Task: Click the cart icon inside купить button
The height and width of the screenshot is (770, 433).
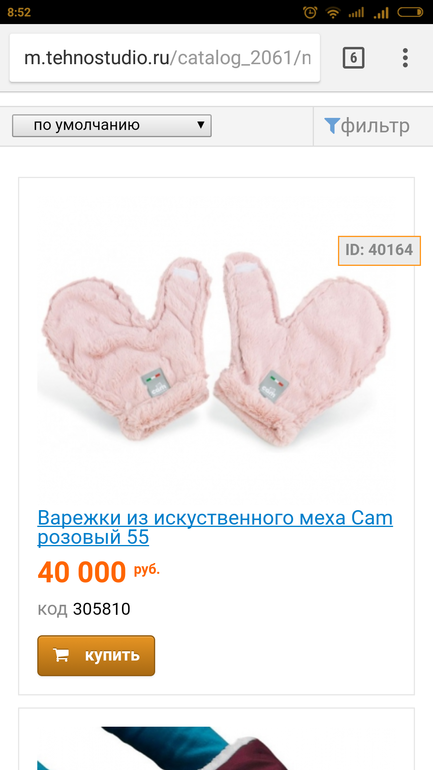Action: click(61, 656)
